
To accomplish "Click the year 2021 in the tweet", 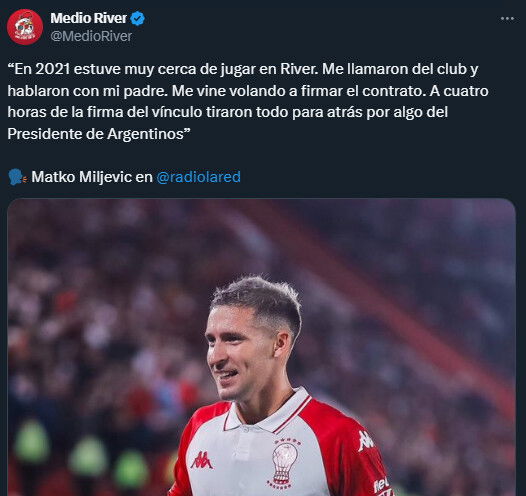I will tap(52, 69).
